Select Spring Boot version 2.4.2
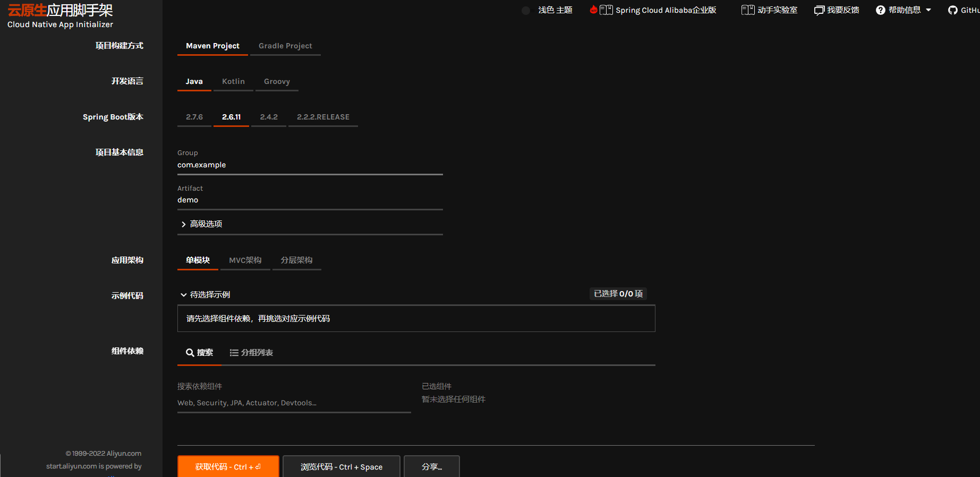This screenshot has width=980, height=477. coord(269,117)
